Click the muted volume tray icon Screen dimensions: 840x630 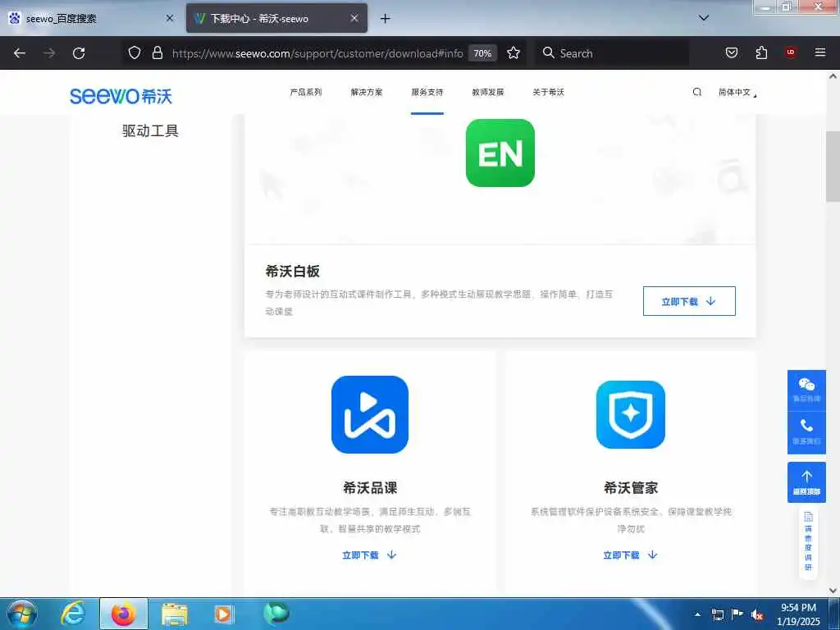coord(757,615)
